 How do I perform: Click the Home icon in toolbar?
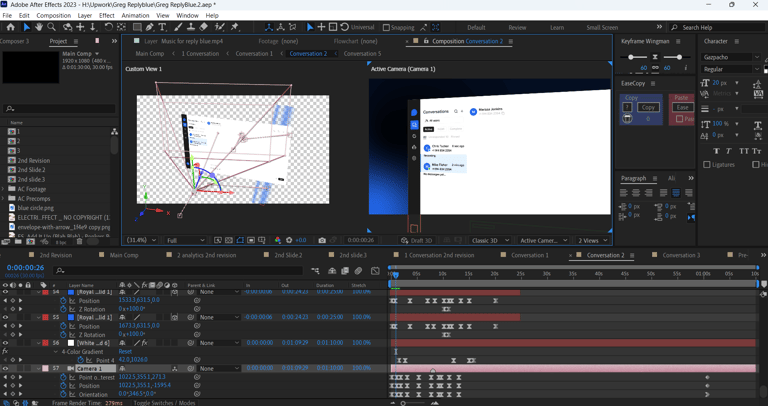coord(10,27)
